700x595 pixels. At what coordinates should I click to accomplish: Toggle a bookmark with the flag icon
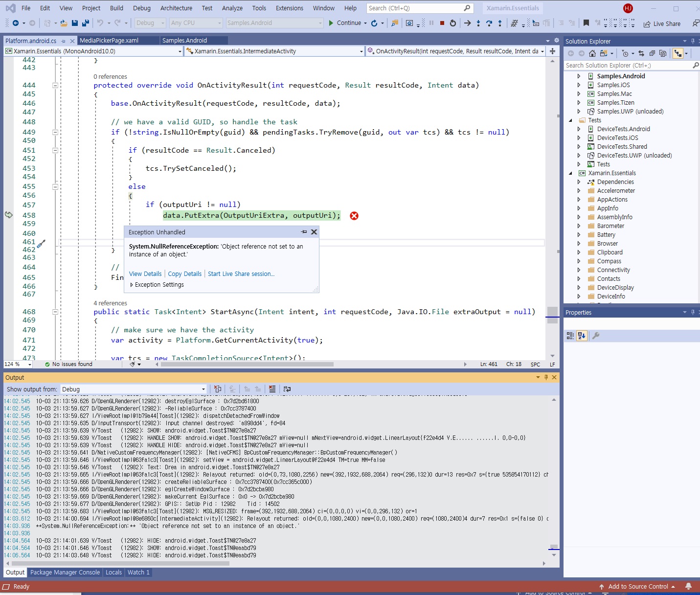coord(585,23)
